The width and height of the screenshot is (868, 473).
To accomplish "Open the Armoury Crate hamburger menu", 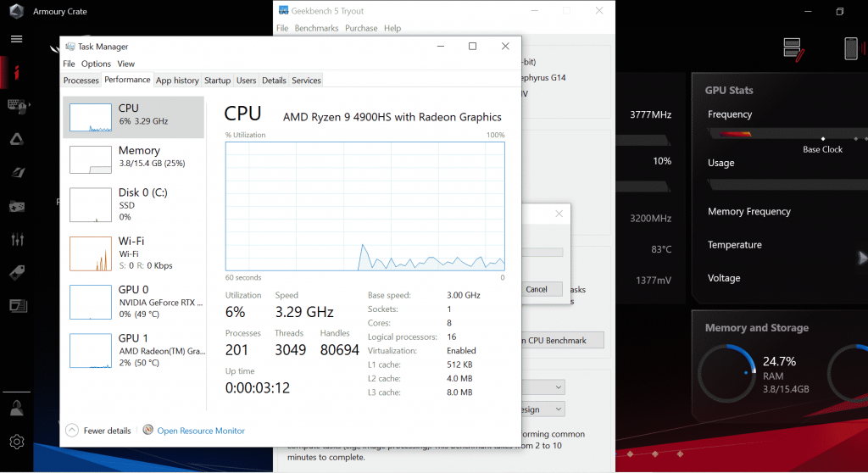I will pos(17,39).
